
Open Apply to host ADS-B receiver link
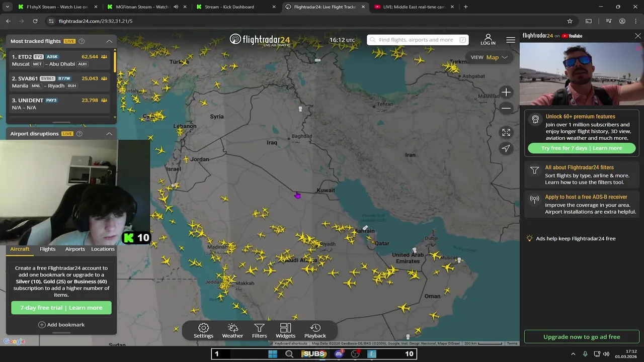[x=582, y=205]
